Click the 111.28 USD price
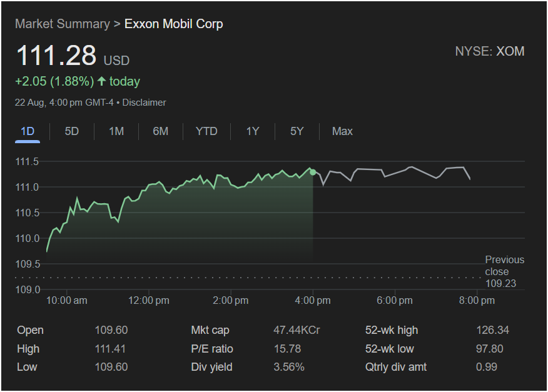Screen dimensions: 548x392 (72, 56)
